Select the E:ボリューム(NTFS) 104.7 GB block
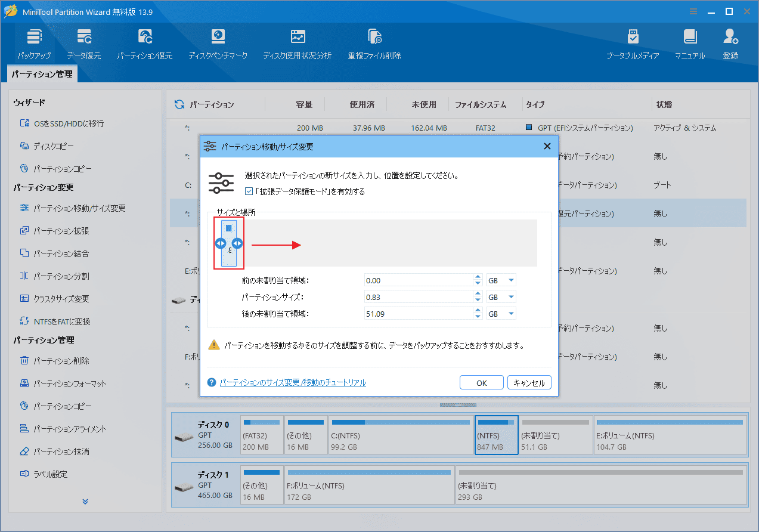The height and width of the screenshot is (532, 759). (670, 435)
